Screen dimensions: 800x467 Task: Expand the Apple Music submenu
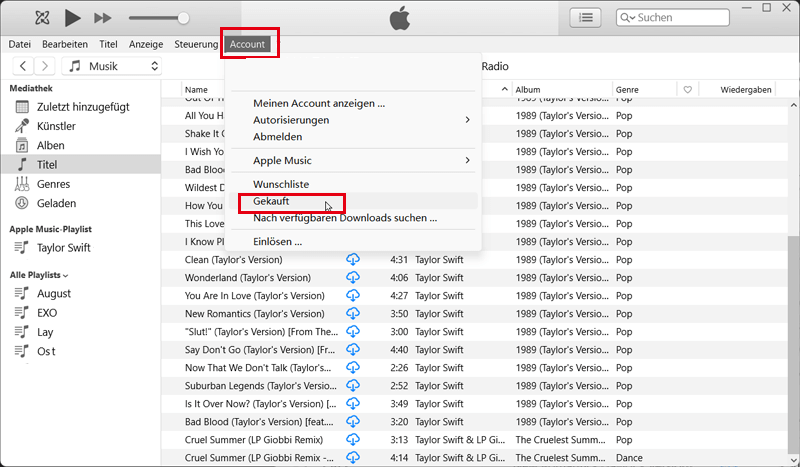(353, 161)
